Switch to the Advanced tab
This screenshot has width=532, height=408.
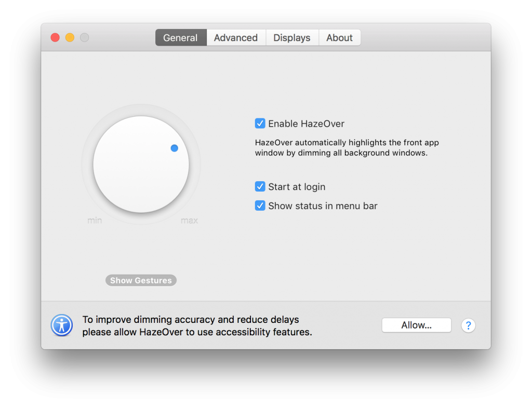coord(236,38)
